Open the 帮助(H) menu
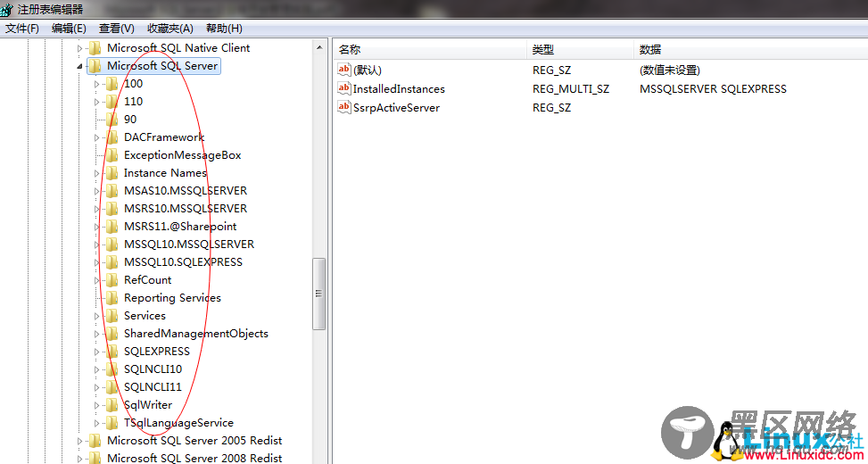Viewport: 868px width, 464px height. click(224, 29)
